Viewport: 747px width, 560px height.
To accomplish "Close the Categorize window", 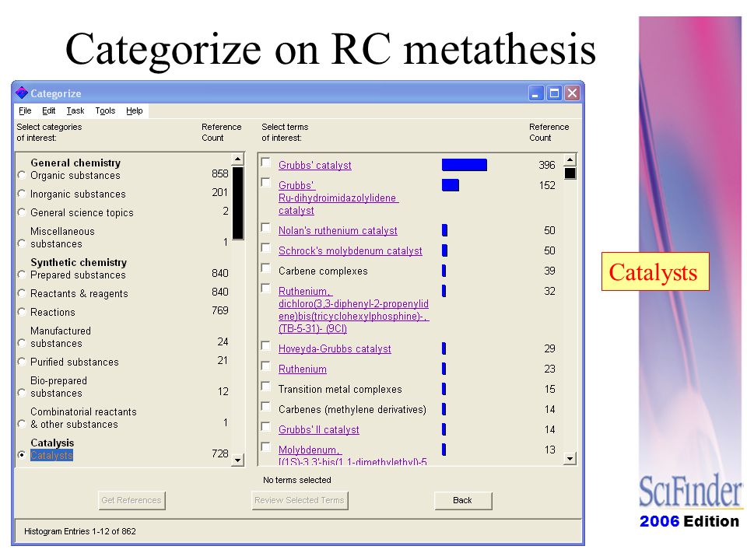I will (572, 93).
